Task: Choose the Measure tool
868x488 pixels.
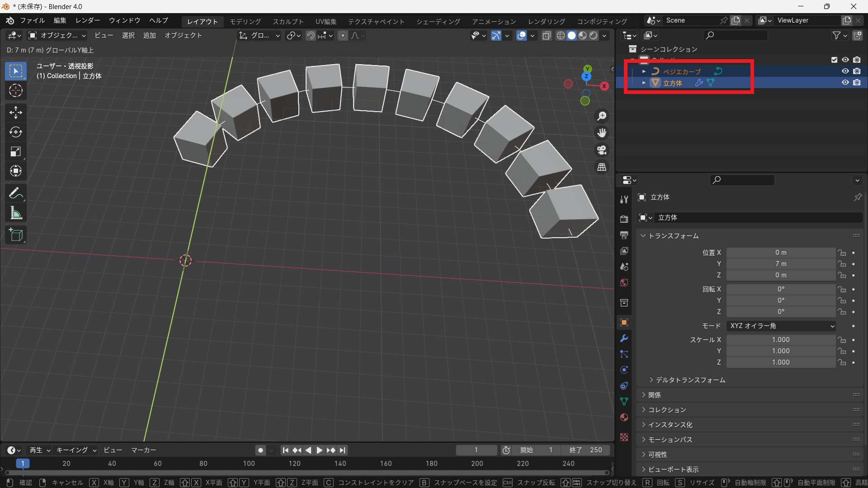Action: (16, 213)
